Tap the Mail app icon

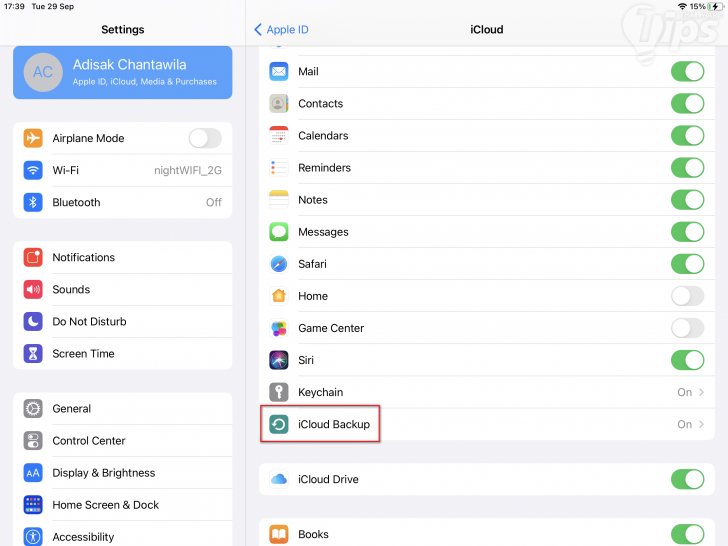[x=279, y=72]
